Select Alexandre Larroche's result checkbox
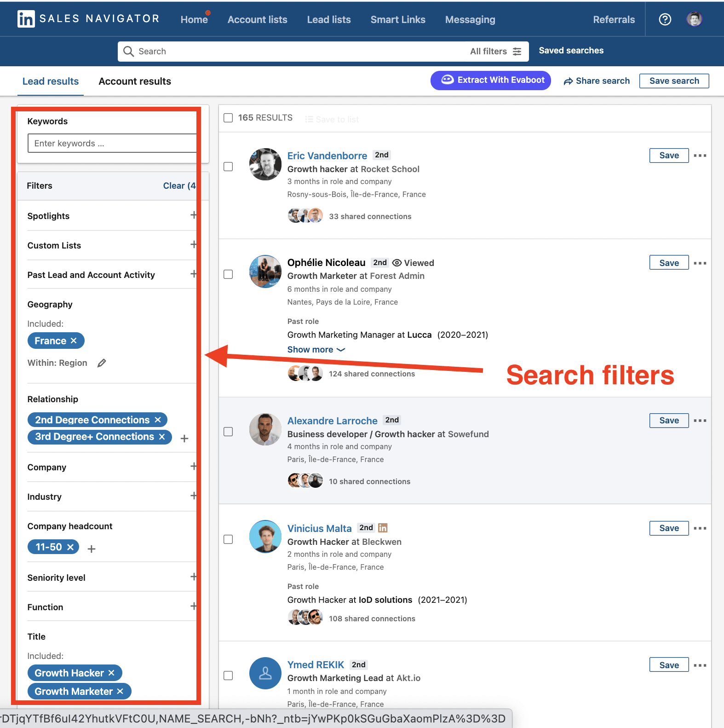This screenshot has height=728, width=724. point(228,432)
